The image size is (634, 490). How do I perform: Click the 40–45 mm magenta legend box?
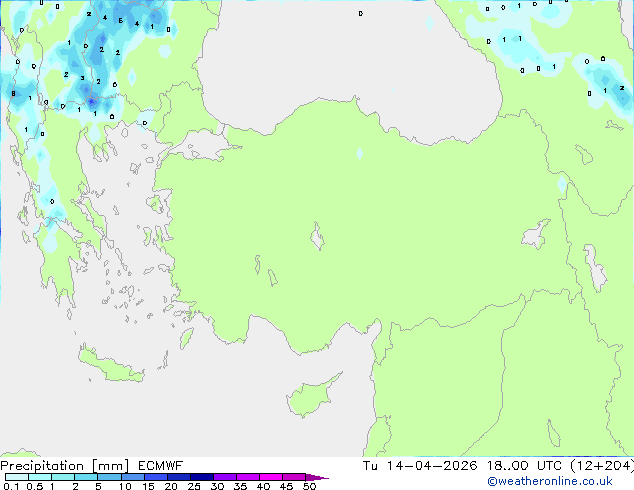[x=271, y=477]
